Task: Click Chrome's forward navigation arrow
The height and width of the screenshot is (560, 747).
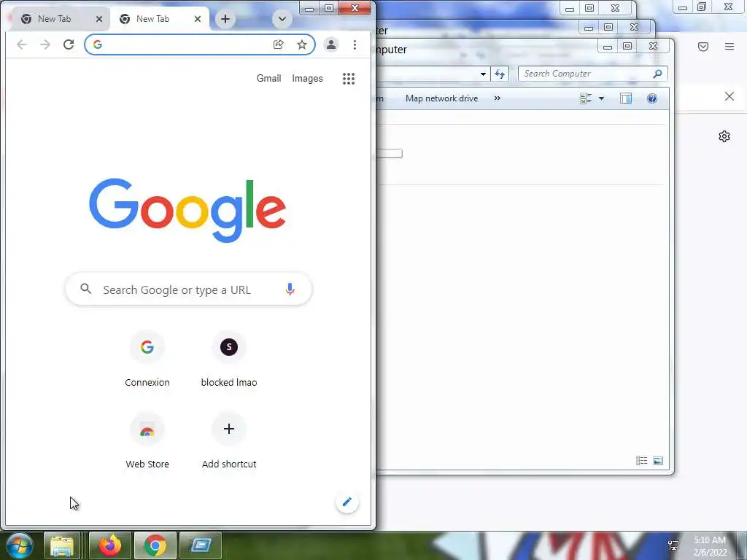Action: (x=45, y=44)
